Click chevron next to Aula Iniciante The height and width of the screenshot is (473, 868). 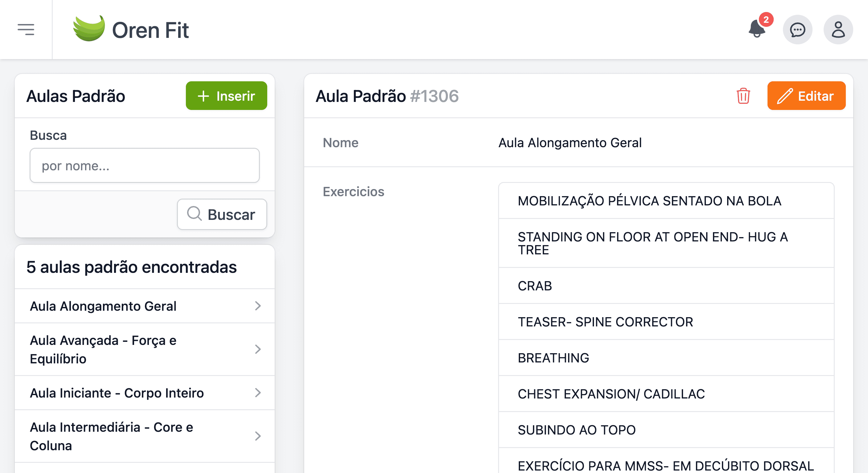(x=258, y=393)
